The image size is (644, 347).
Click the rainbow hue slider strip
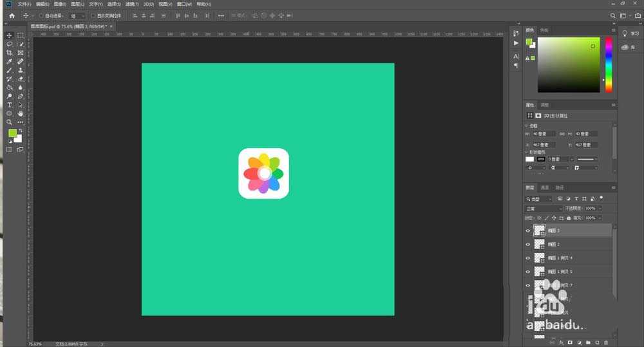tap(609, 64)
